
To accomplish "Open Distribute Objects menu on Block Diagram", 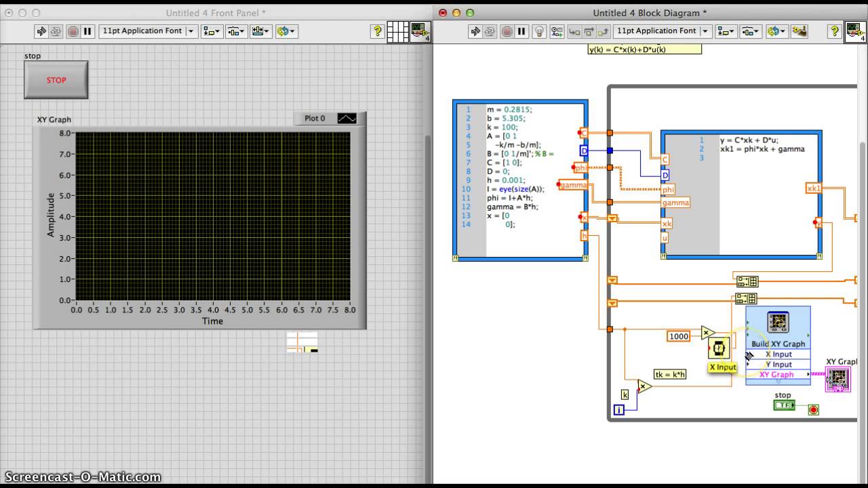I will (x=751, y=31).
